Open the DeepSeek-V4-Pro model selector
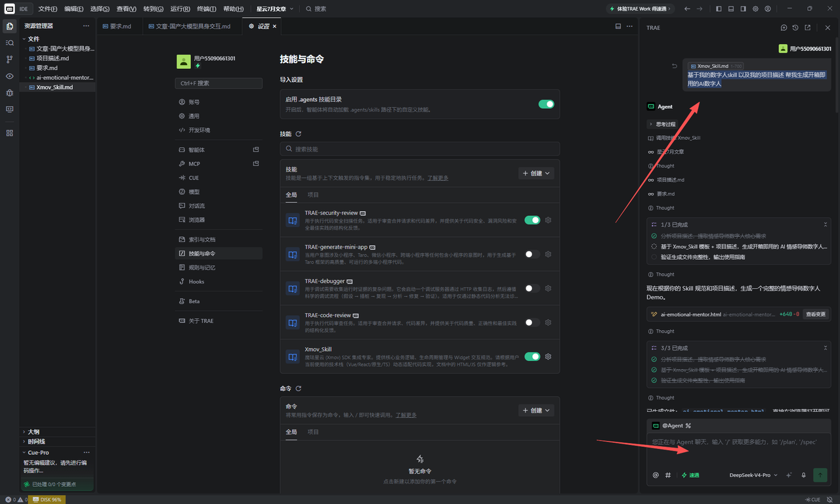Image resolution: width=840 pixels, height=504 pixels. coord(754,475)
